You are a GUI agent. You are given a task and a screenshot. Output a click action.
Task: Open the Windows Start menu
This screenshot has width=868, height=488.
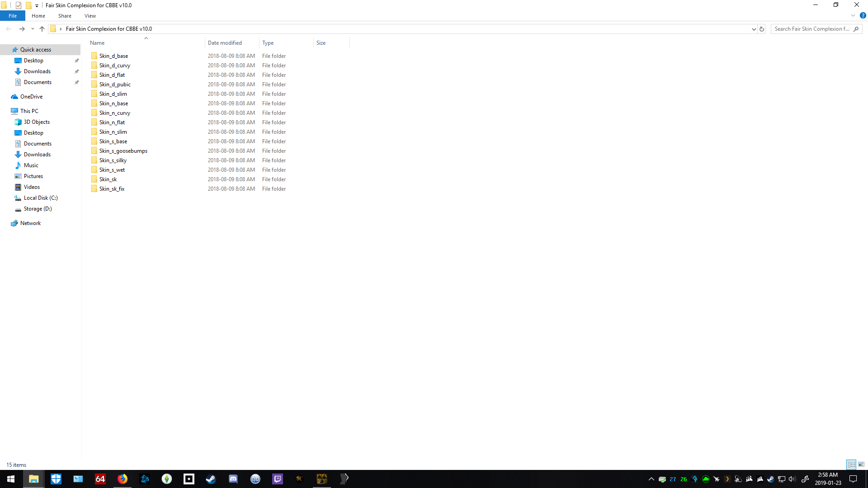tap(11, 479)
